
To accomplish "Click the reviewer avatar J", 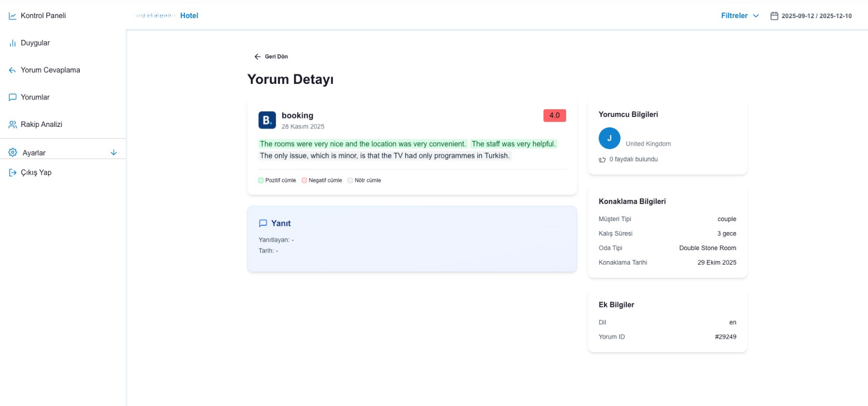I will coord(609,138).
